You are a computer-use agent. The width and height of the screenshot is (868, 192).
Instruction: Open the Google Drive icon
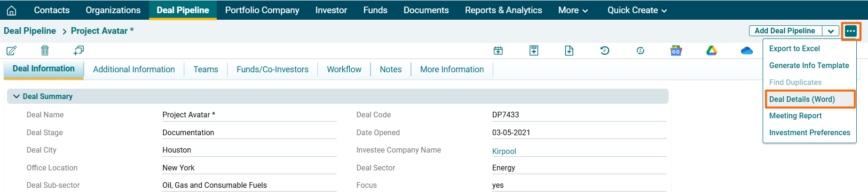[x=711, y=51]
